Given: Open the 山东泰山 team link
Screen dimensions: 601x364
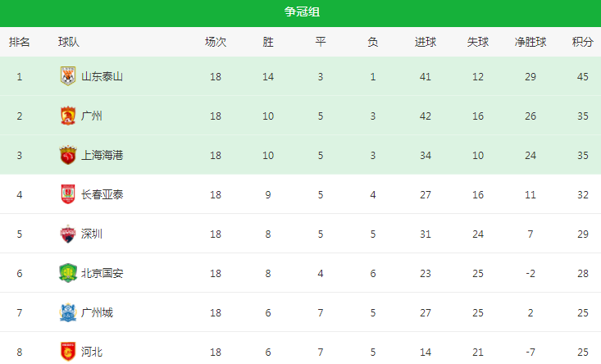Looking at the screenshot, I should point(102,76).
